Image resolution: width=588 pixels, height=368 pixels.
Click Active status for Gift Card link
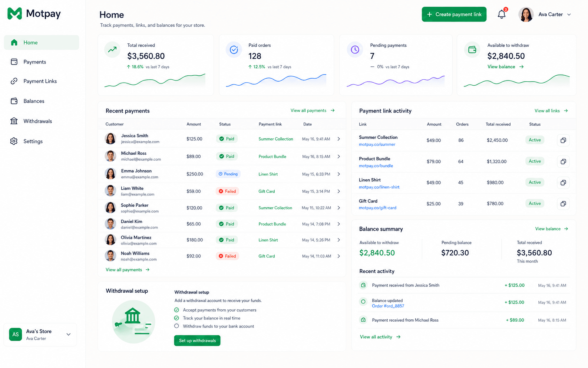535,203
